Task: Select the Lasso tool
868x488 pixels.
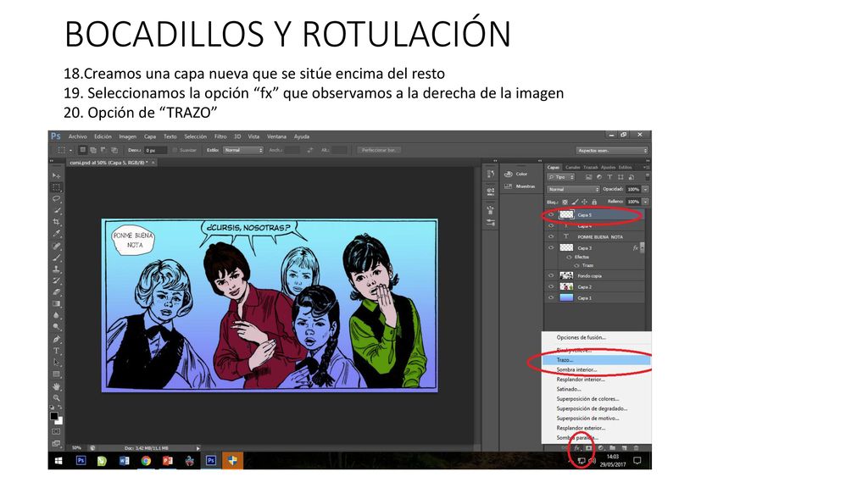Action: click(57, 198)
